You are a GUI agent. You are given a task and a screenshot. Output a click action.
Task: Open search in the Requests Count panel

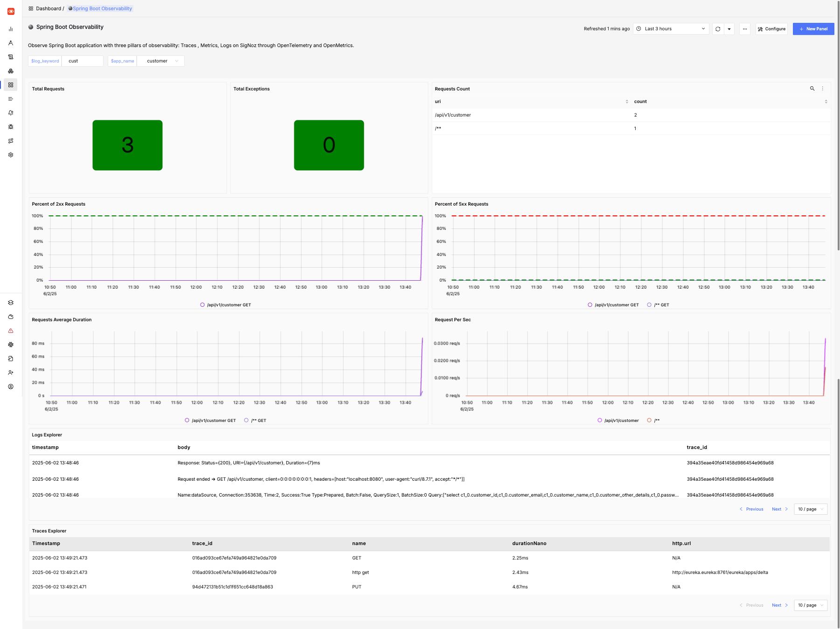click(x=812, y=88)
